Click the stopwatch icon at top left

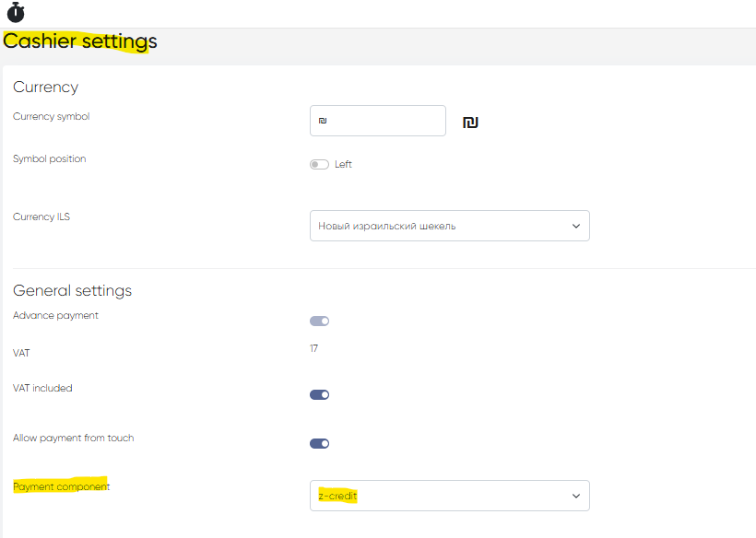pos(16,12)
